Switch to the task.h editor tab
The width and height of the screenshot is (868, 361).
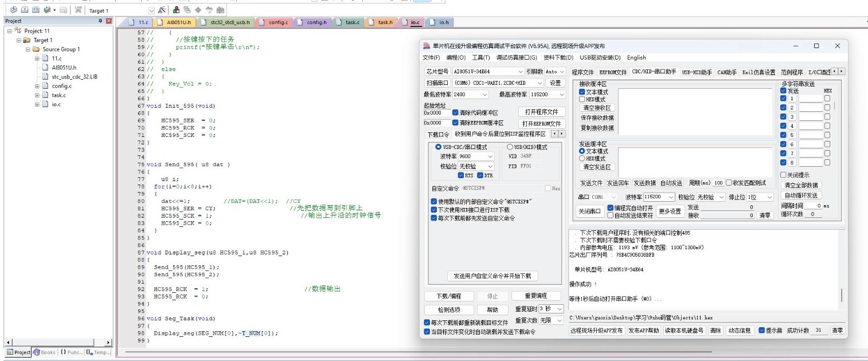[x=381, y=22]
